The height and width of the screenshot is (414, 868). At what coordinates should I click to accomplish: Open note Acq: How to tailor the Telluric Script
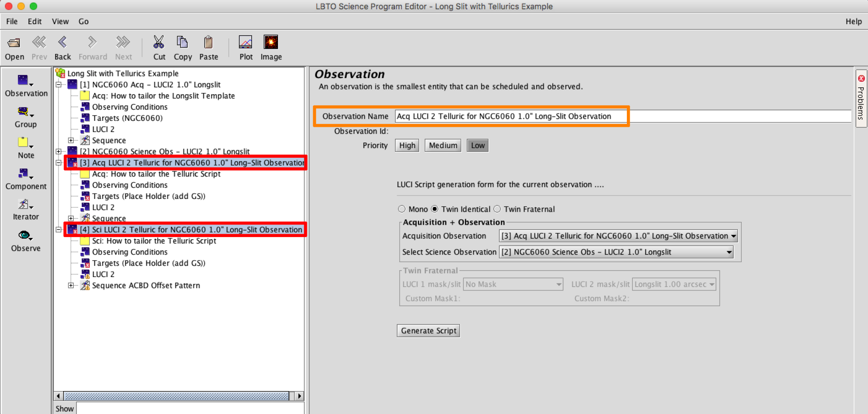(x=156, y=174)
